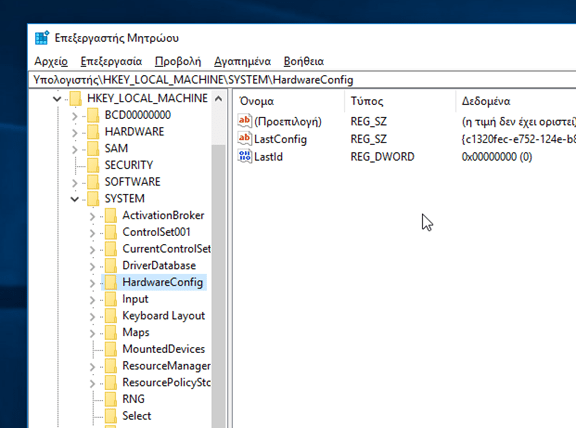Select the CurrentControlSet folder icon
Image resolution: width=576 pixels, height=428 pixels.
[x=111, y=249]
